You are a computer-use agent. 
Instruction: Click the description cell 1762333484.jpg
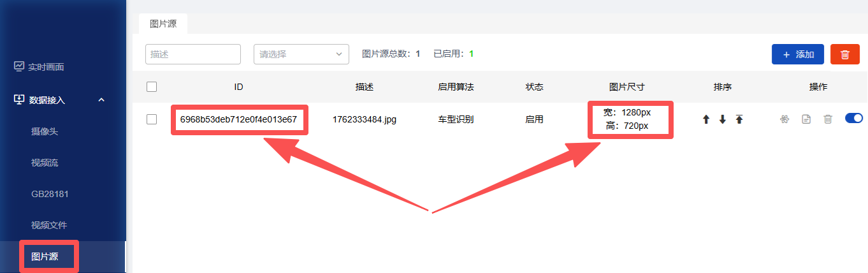click(x=365, y=119)
